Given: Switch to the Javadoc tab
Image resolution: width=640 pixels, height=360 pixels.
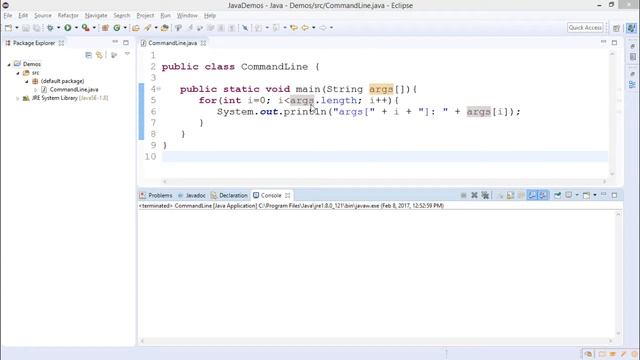Looking at the screenshot, I should click(192, 196).
